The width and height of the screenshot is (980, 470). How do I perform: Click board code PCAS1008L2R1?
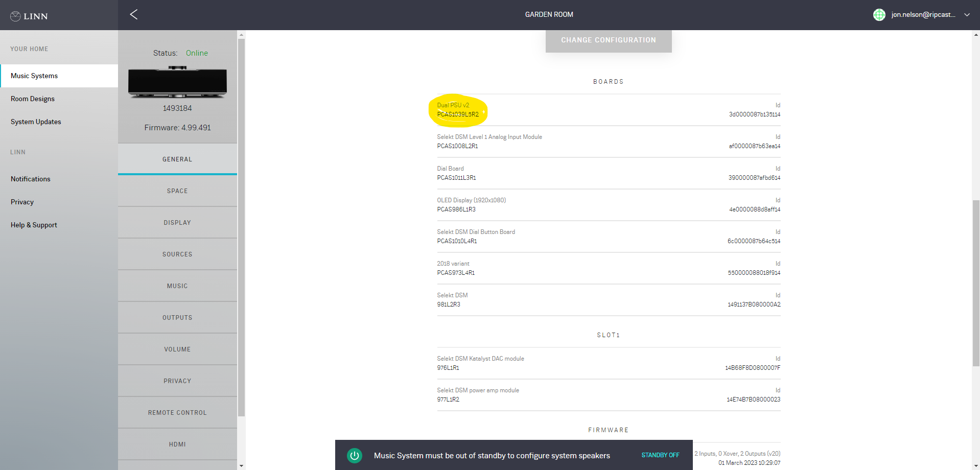(457, 146)
